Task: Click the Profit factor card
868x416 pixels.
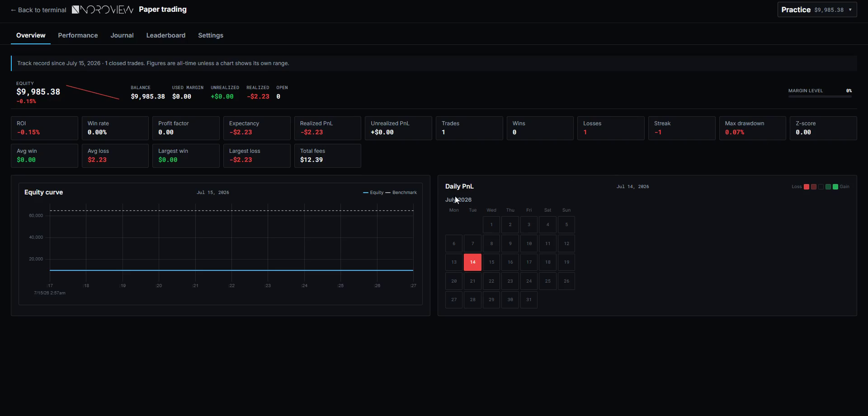Action: (186, 128)
